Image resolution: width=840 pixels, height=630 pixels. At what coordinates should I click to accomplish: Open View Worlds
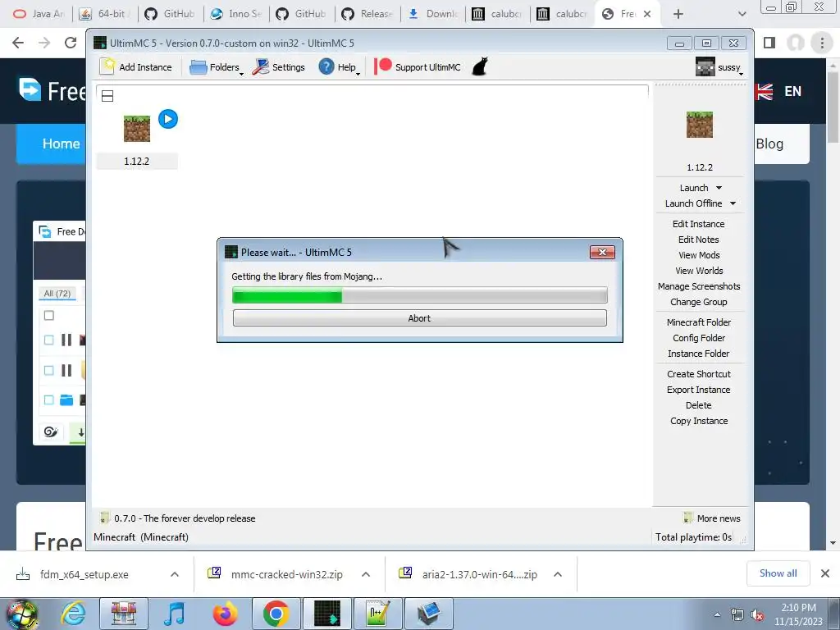pos(699,271)
